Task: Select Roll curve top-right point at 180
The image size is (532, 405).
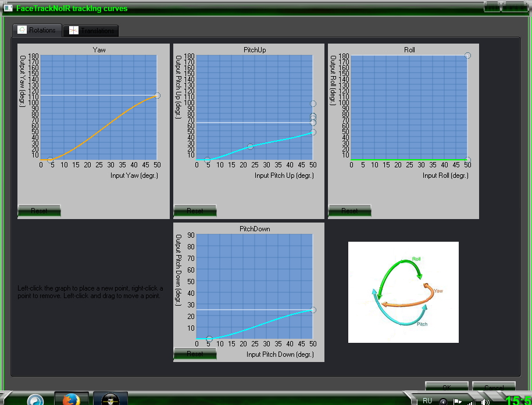Action: (x=467, y=55)
